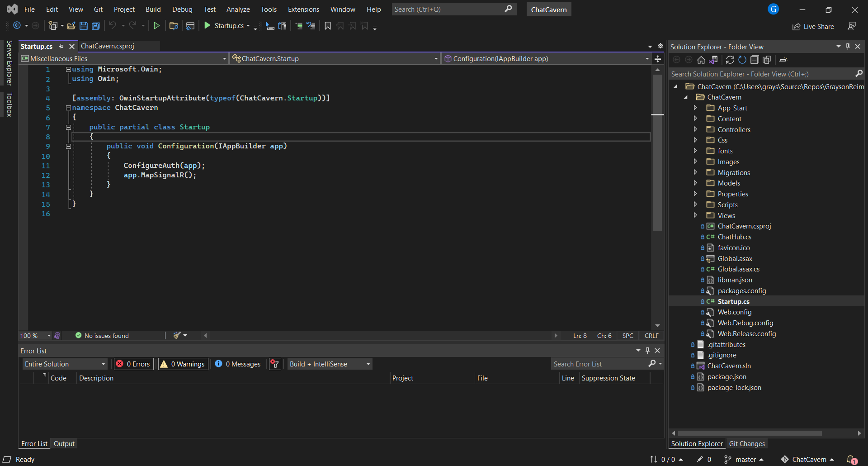
Task: Click the Live Share button
Action: [x=813, y=27]
